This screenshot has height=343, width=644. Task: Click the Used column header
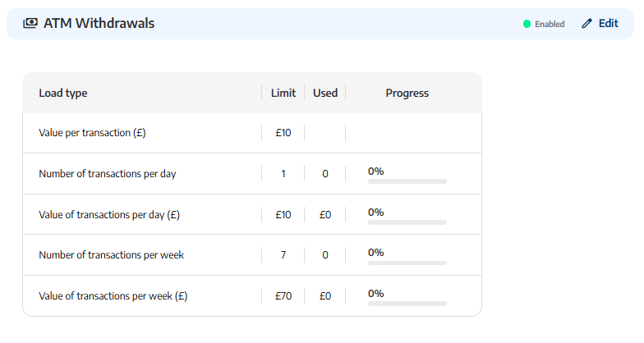(x=325, y=94)
